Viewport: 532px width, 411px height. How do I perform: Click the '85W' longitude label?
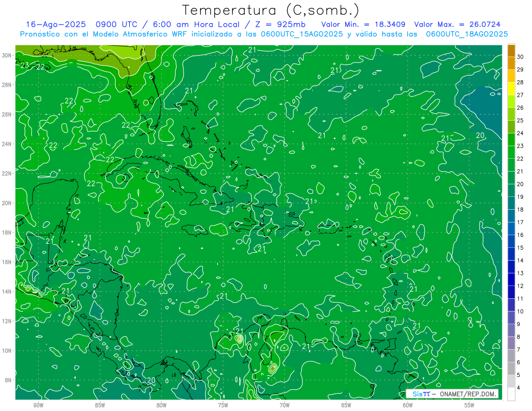point(100,405)
